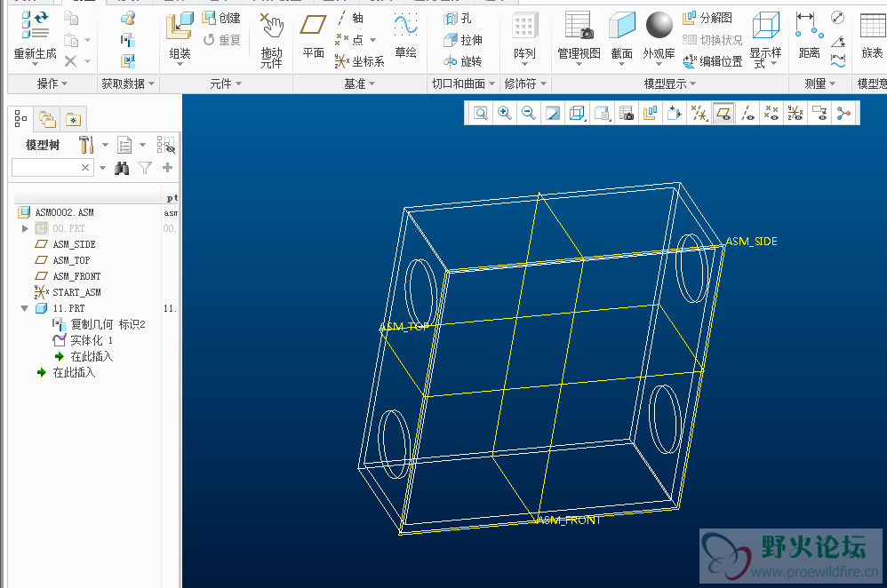Toggle annotation display visibility
This screenshot has width=887, height=588.
click(x=819, y=113)
